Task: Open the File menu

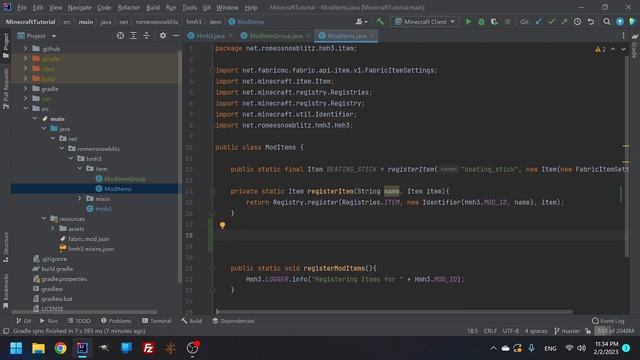Action: (22, 7)
